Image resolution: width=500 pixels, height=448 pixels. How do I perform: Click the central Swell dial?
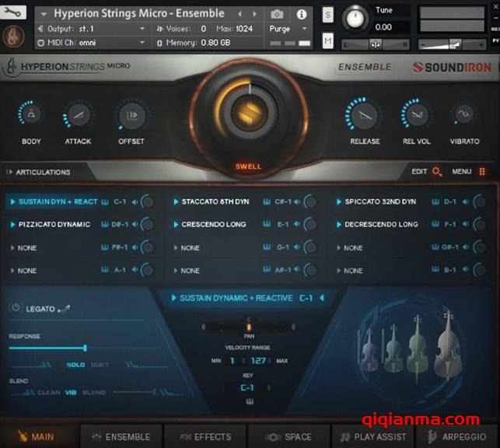[x=249, y=114]
